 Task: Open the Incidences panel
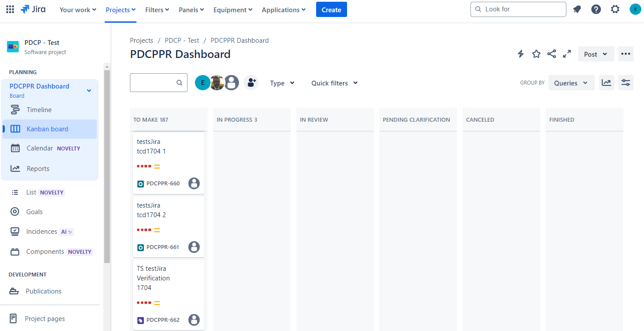coord(41,231)
